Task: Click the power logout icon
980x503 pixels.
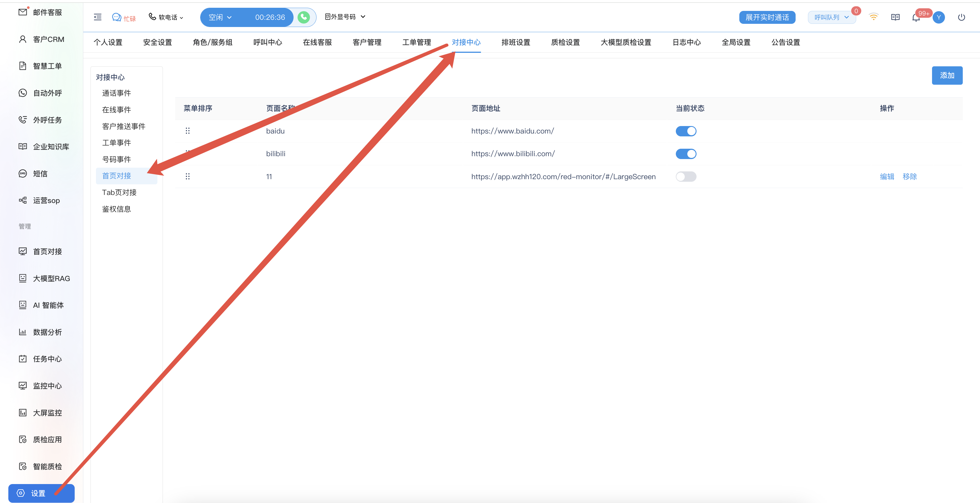Action: tap(961, 17)
